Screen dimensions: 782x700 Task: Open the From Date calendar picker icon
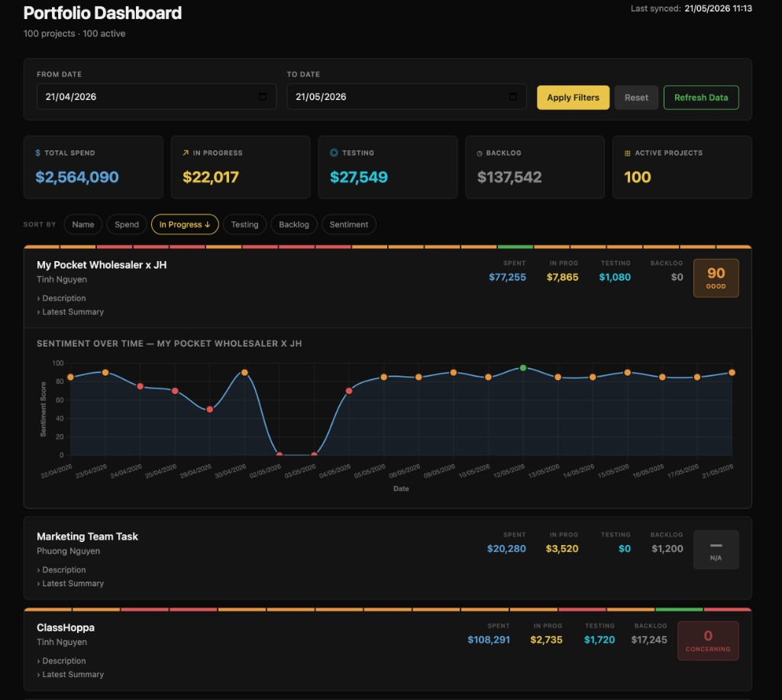tap(263, 97)
